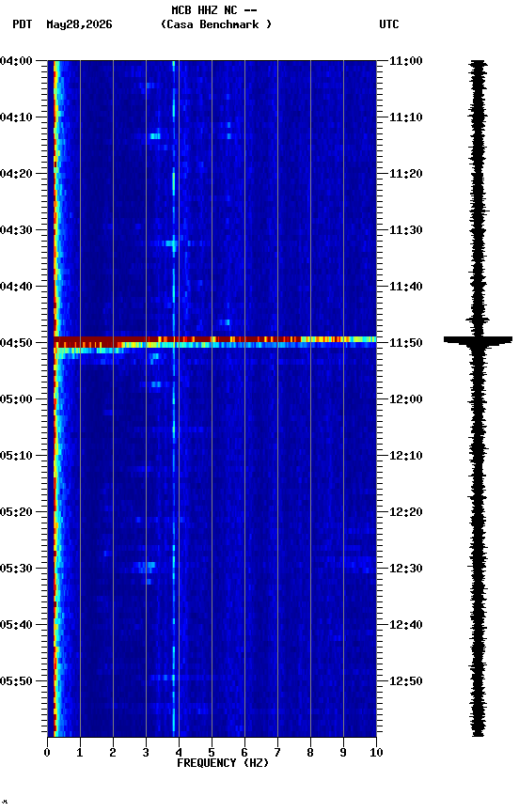This screenshot has height=812, width=519.
Task: Click the "UTC" timezone label
Action: click(x=389, y=24)
